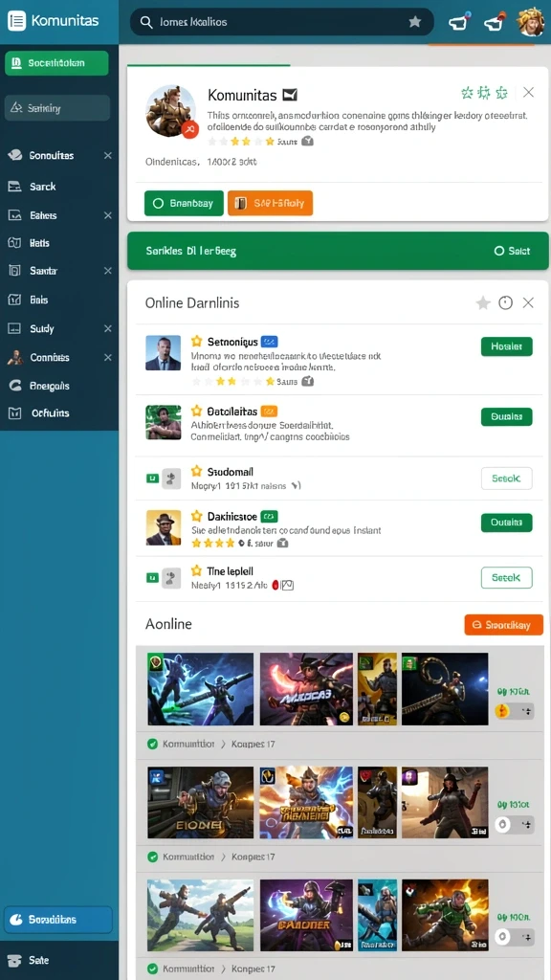Click the blue Soedditas button in sidebar

point(58,920)
